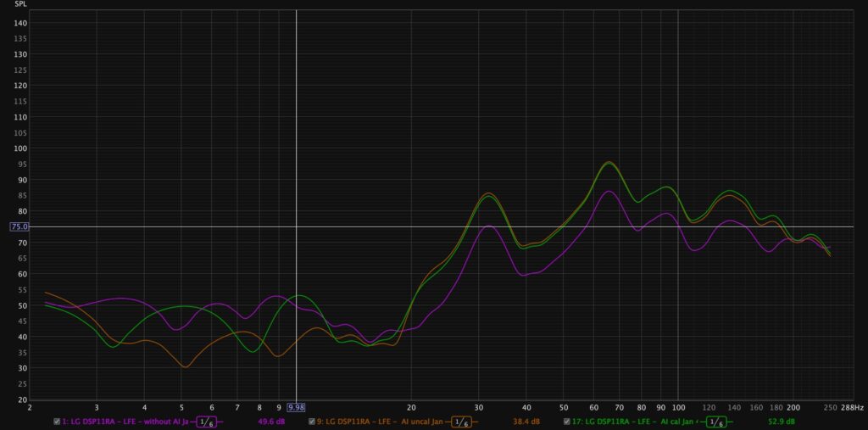Select the '17: LG DSP11RA AI cal Jan' label
The height and width of the screenshot is (430, 868).
tap(636, 422)
